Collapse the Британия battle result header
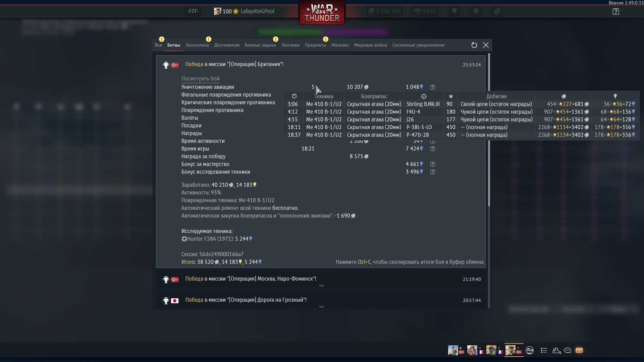Screen dimensions: 644x362 click(234, 64)
